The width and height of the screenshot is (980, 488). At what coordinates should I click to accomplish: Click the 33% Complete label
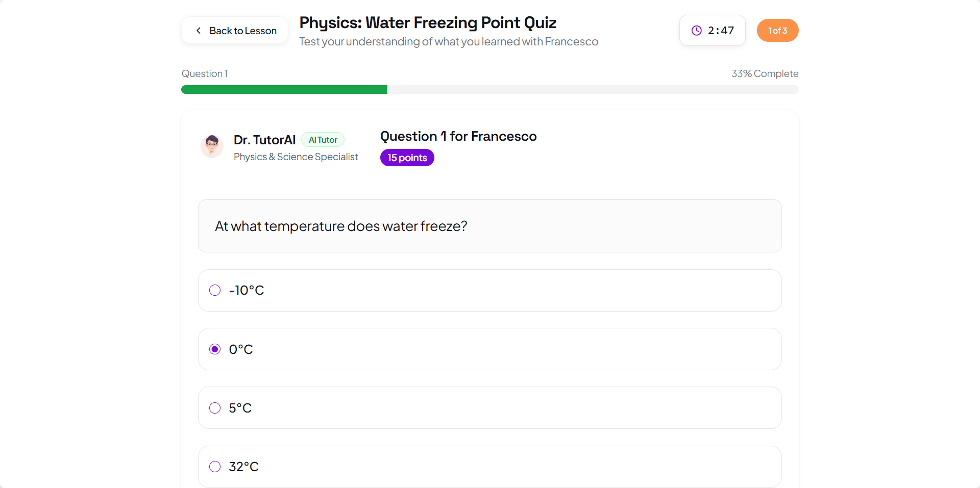point(764,73)
